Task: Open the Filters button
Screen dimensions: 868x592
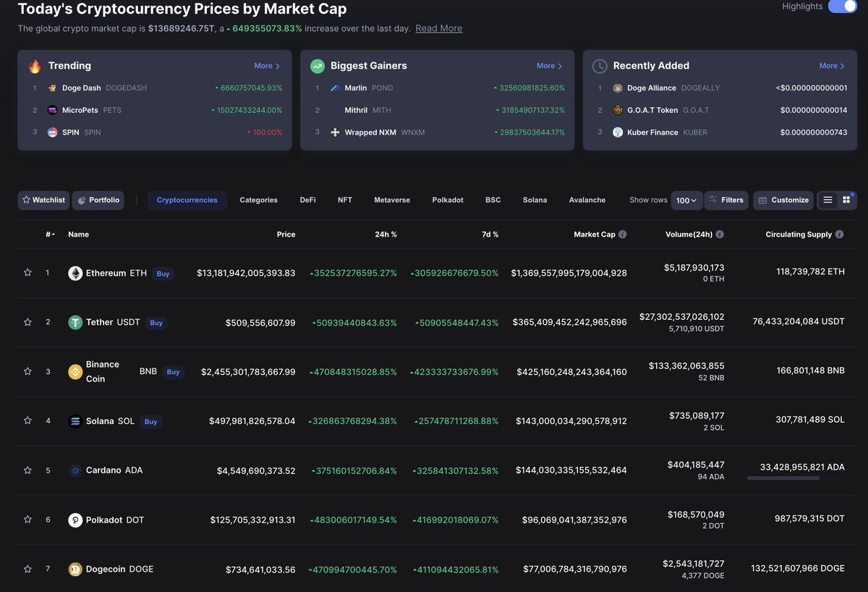Action: [726, 200]
